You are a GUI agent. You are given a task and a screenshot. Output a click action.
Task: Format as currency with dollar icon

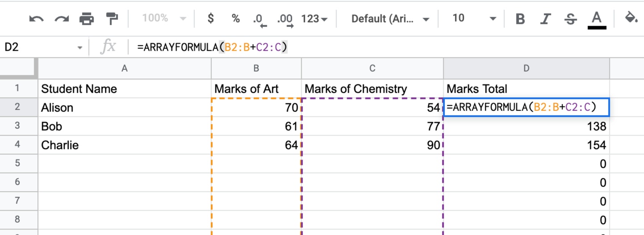[211, 18]
